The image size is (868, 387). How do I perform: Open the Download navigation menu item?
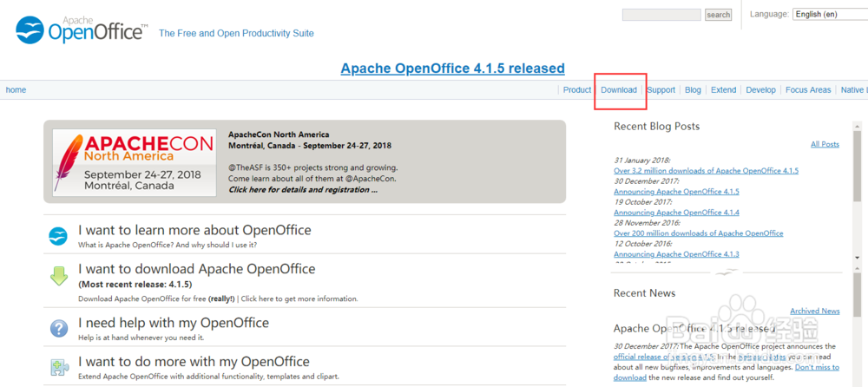[619, 90]
